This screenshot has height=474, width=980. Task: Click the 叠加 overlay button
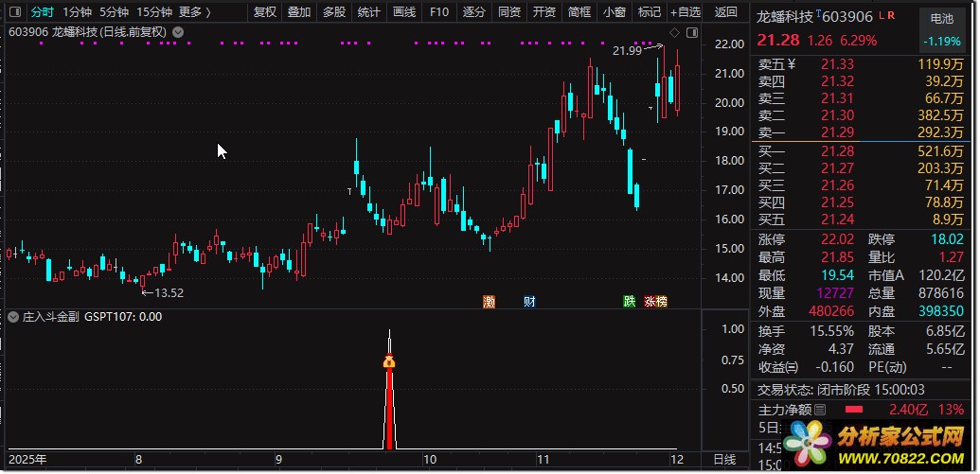[299, 12]
